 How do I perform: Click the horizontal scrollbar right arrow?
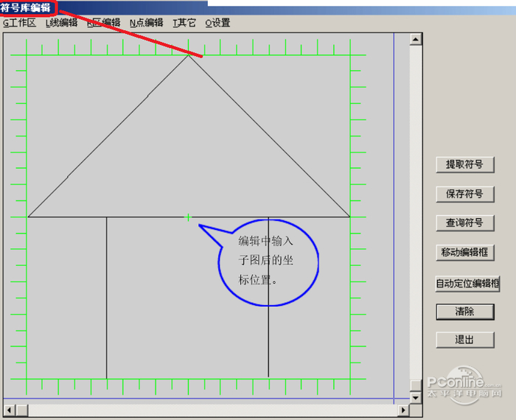403,409
